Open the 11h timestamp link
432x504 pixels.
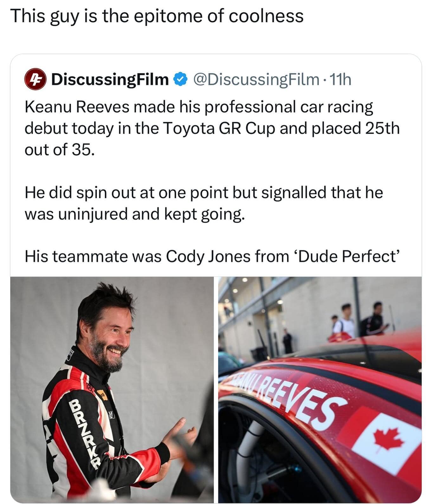(x=341, y=79)
